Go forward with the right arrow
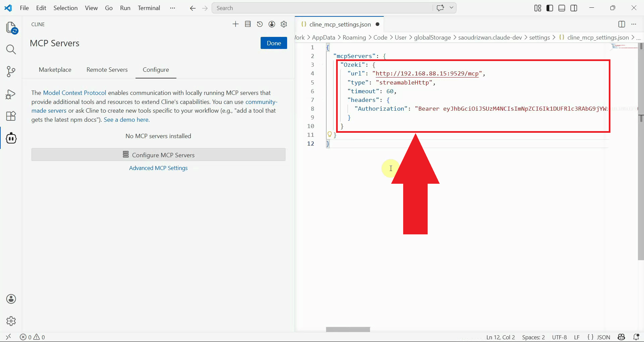644x342 pixels. [205, 8]
